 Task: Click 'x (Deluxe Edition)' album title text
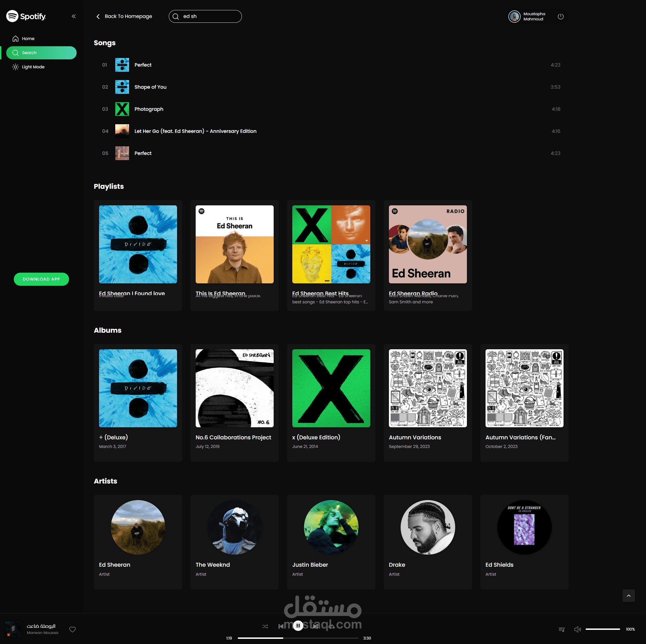click(316, 437)
